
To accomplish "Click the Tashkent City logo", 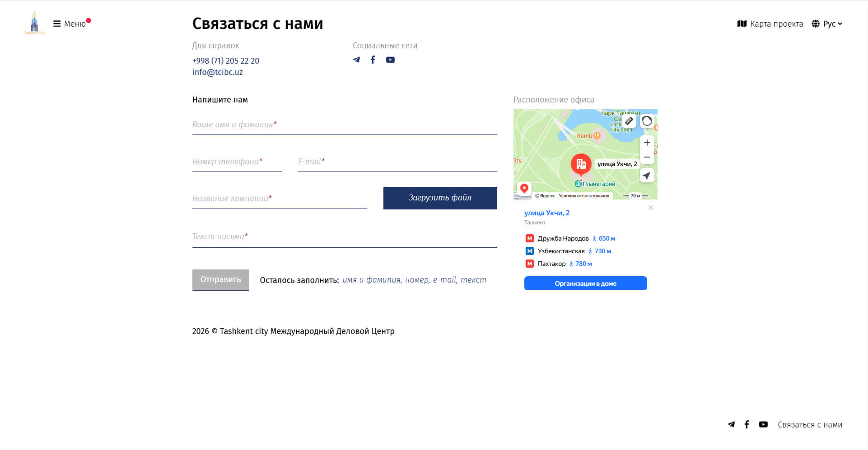I will click(x=34, y=23).
